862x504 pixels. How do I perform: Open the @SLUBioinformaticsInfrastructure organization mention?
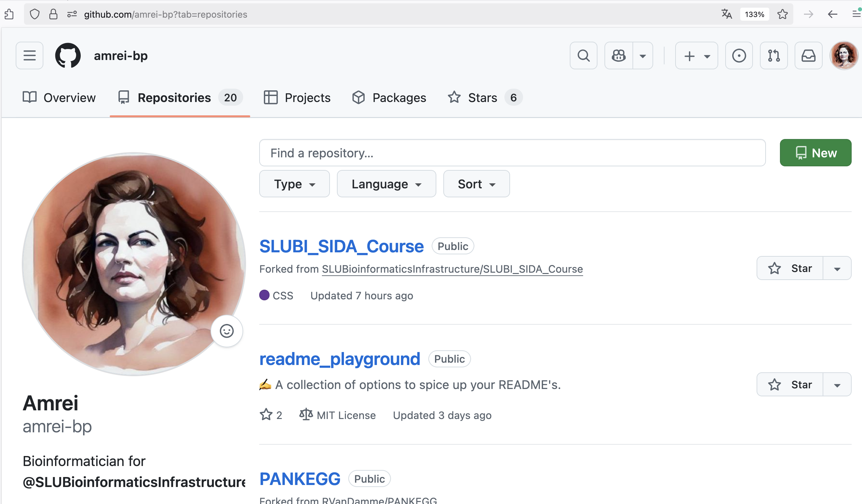coord(134,482)
